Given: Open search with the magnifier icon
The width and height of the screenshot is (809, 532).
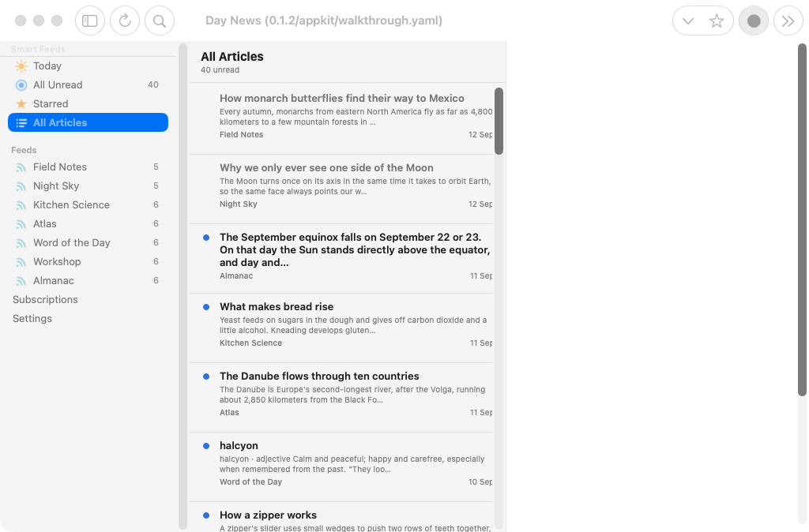Looking at the screenshot, I should pos(160,21).
